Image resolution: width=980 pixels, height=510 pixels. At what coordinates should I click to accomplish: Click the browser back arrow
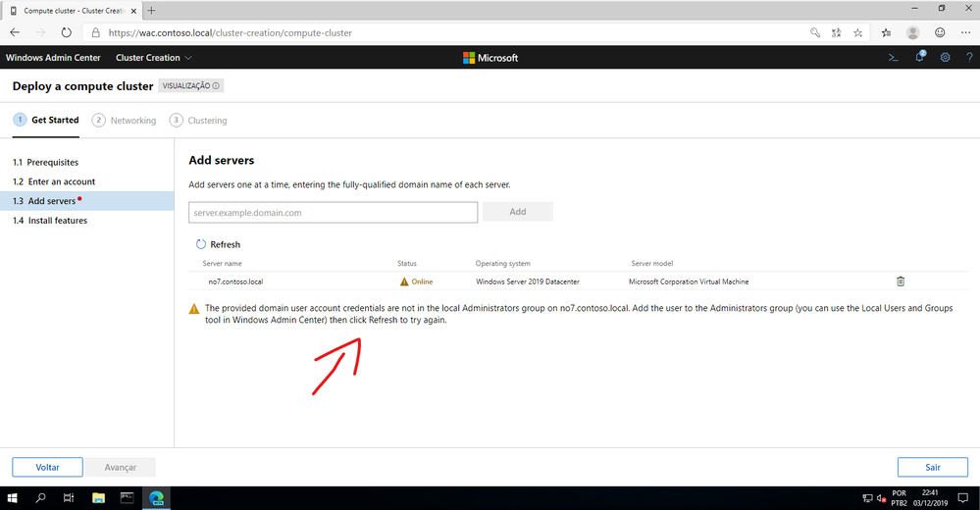point(15,32)
